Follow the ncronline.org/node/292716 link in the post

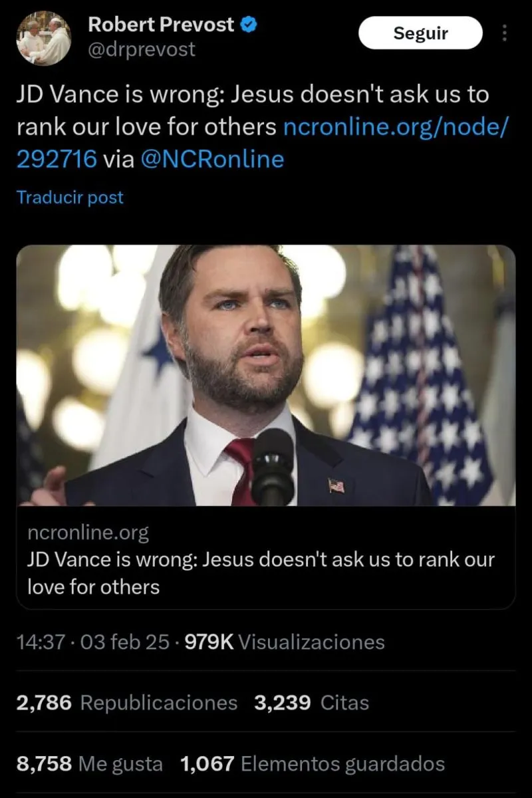click(x=396, y=126)
